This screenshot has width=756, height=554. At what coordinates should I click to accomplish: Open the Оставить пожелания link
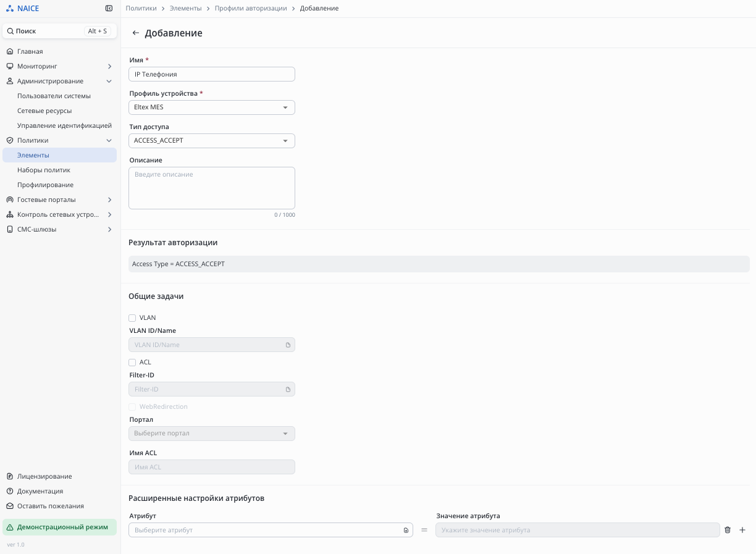pyautogui.click(x=50, y=506)
